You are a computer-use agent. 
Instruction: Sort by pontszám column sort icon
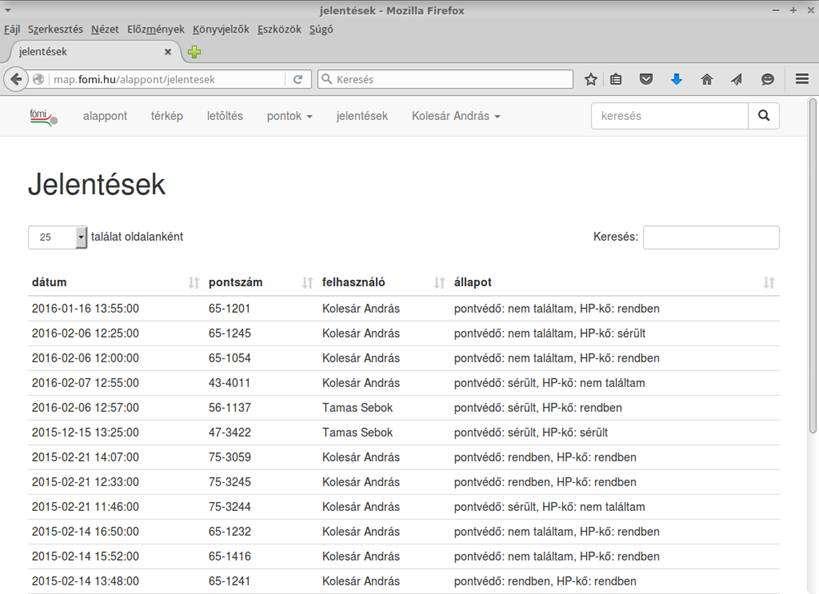coord(307,283)
